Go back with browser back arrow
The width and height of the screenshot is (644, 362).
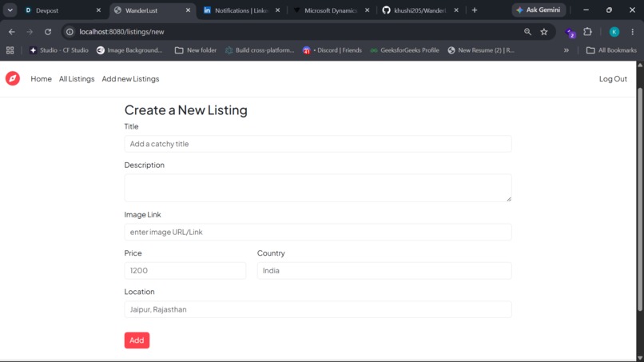[11, 32]
